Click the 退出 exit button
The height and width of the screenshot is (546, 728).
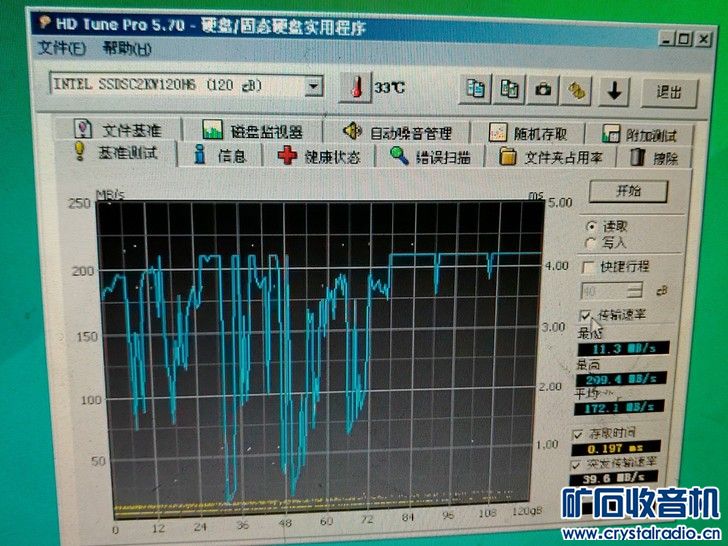click(669, 92)
